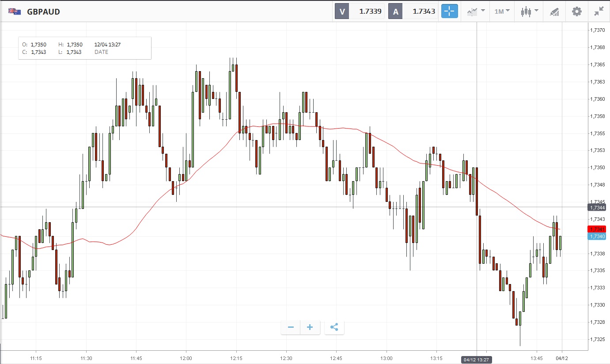Viewport: 610px width, 364px height.
Task: Click the red 1,7341 moving average label
Action: (x=597, y=229)
